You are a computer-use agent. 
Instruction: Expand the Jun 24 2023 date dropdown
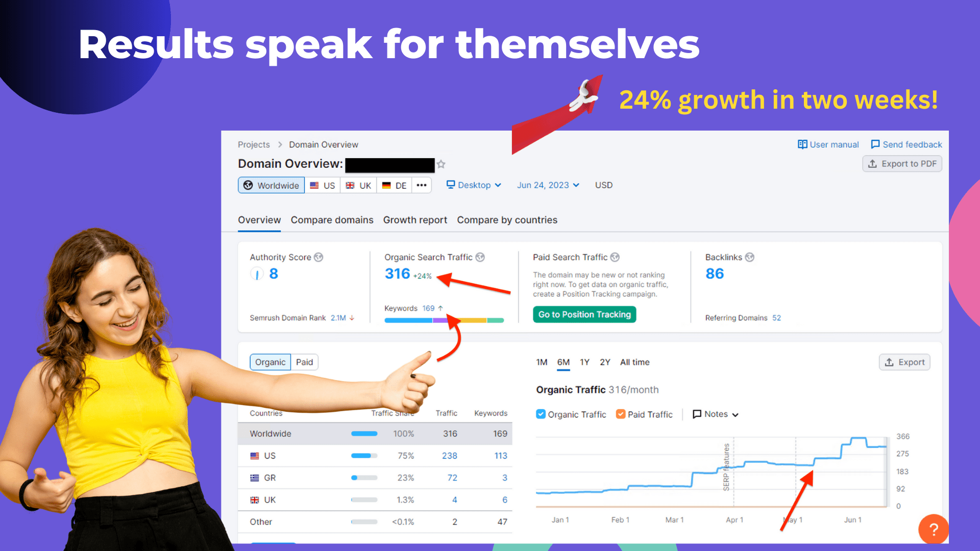(546, 185)
